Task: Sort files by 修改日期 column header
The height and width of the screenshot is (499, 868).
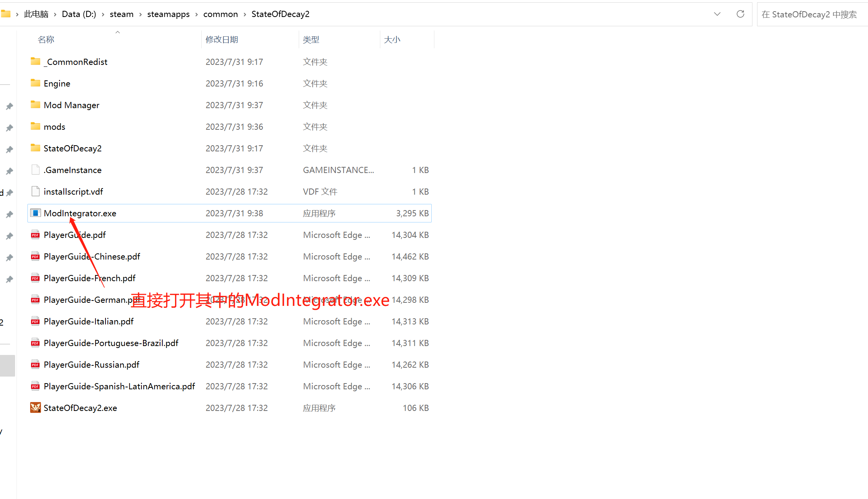Action: click(x=222, y=39)
